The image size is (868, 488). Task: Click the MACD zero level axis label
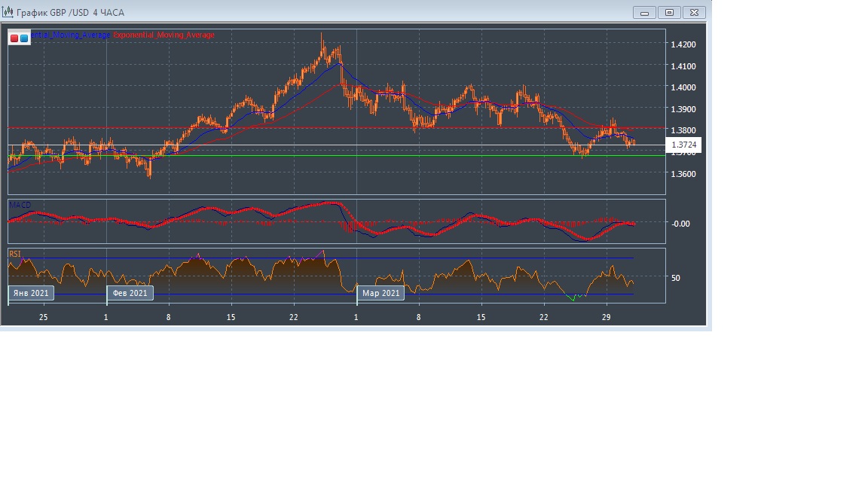click(x=680, y=223)
